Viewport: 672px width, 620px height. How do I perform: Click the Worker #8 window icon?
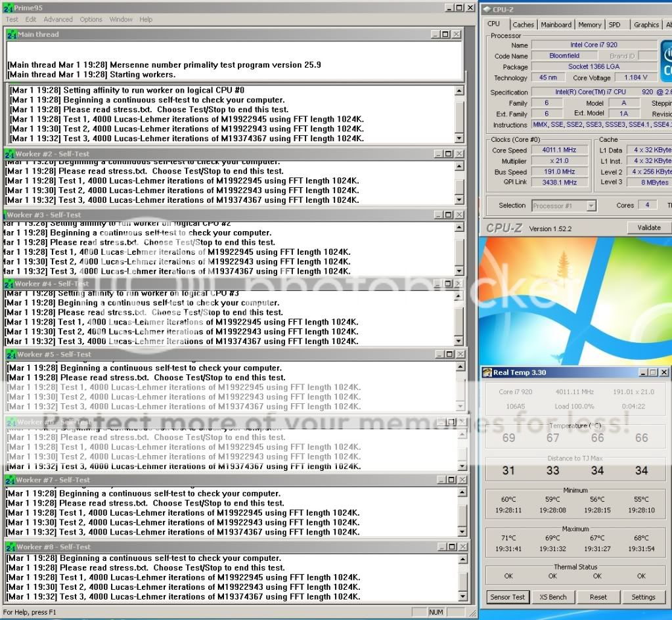[11, 546]
